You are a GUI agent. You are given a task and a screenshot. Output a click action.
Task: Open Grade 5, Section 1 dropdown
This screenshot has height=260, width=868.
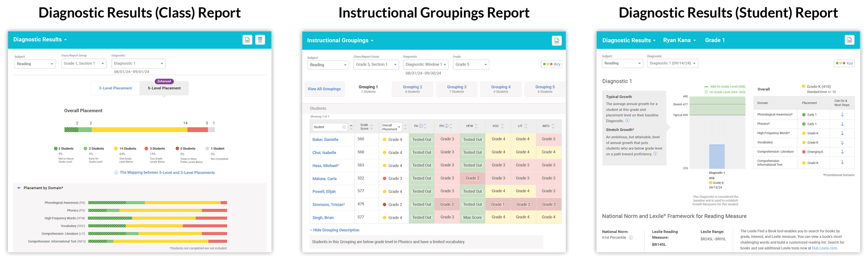376,64
